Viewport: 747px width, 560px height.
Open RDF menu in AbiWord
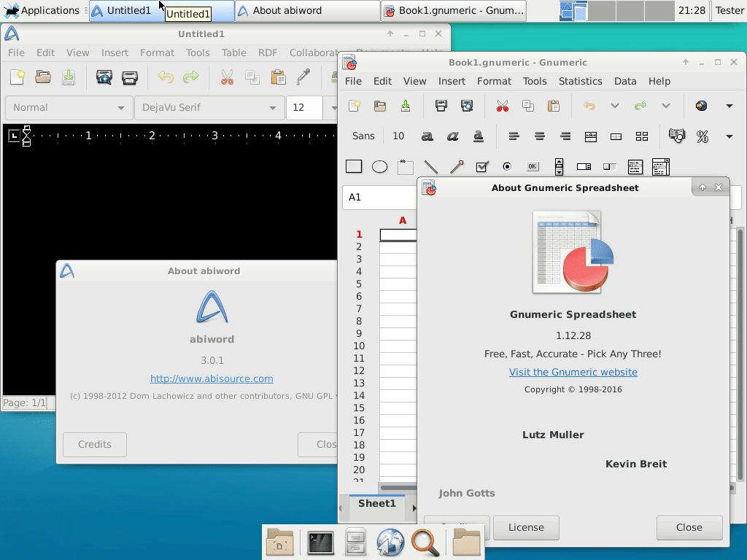(268, 52)
